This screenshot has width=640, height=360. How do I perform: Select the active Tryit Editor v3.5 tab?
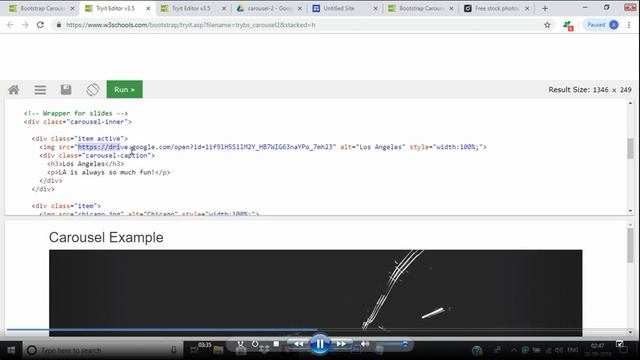tap(115, 8)
